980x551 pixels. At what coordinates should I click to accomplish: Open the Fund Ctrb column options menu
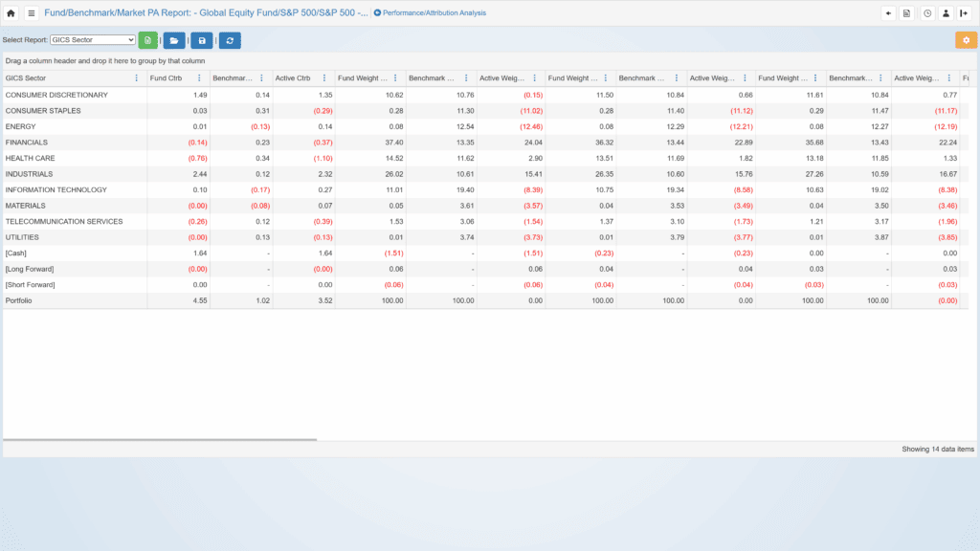pyautogui.click(x=199, y=78)
